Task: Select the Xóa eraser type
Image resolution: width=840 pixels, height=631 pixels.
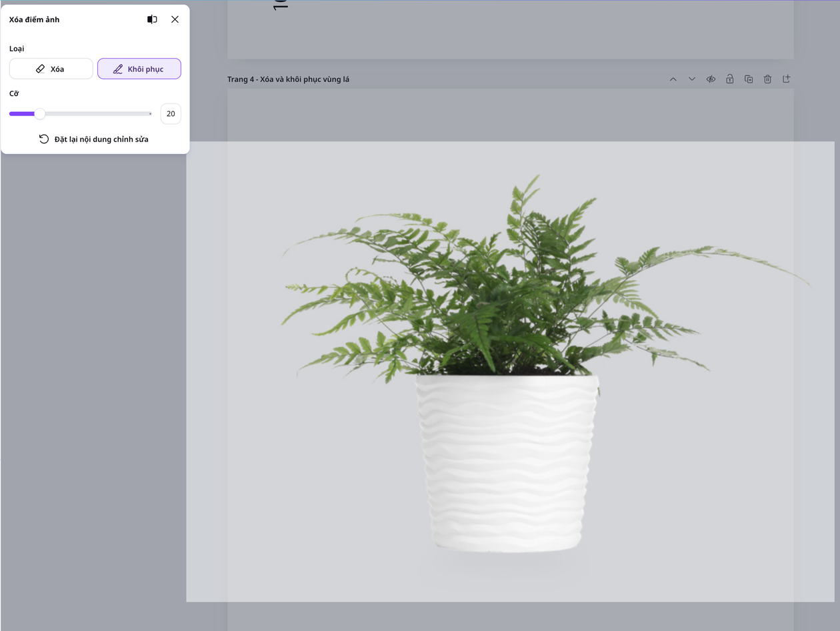Action: (x=51, y=69)
